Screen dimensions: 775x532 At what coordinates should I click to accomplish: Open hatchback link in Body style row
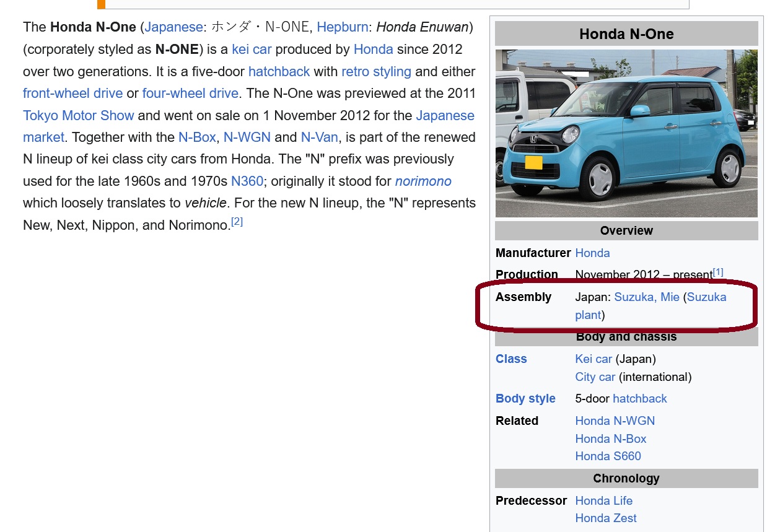coord(640,399)
